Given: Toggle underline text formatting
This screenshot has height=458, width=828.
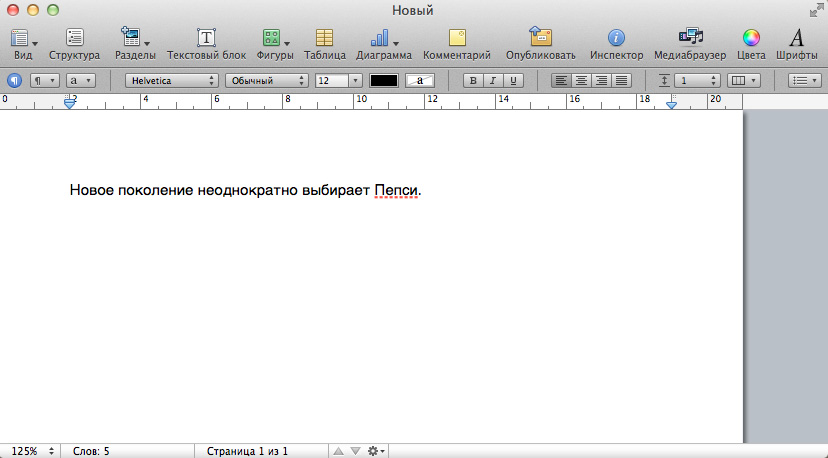Looking at the screenshot, I should 513,80.
